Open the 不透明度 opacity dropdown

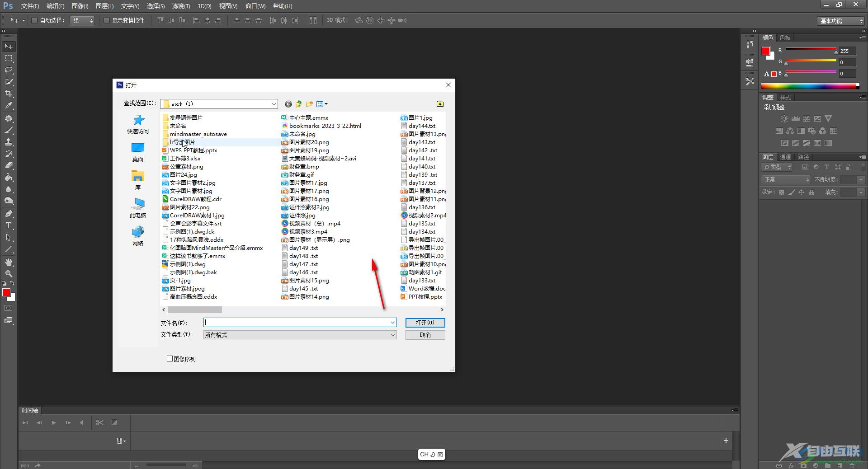(861, 180)
